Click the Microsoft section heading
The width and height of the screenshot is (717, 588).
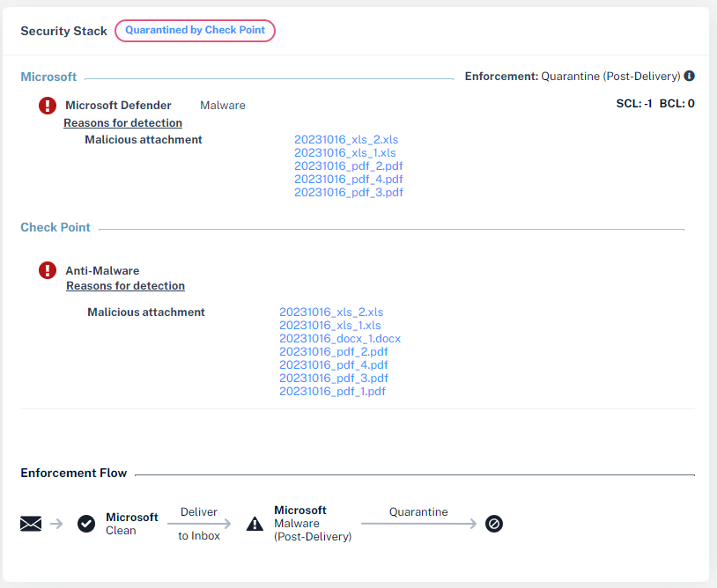pyautogui.click(x=48, y=77)
